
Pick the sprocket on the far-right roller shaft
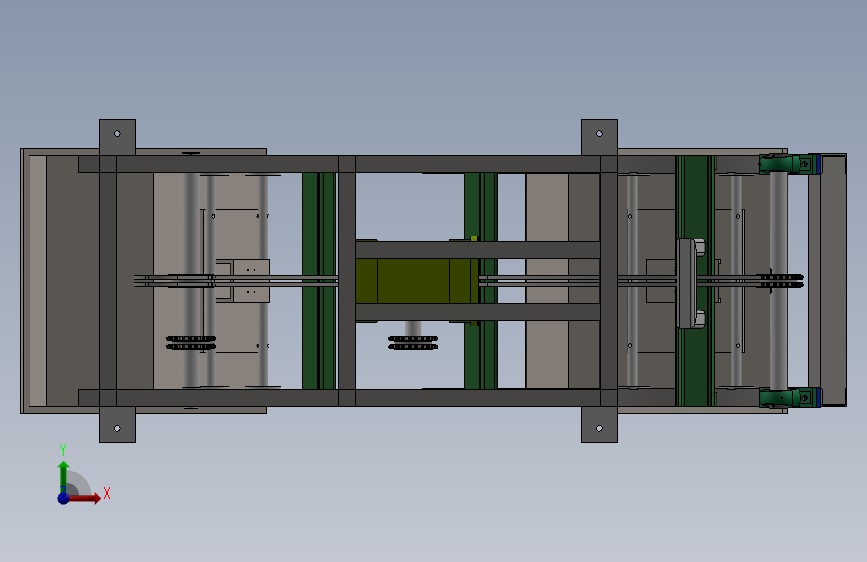(x=781, y=280)
